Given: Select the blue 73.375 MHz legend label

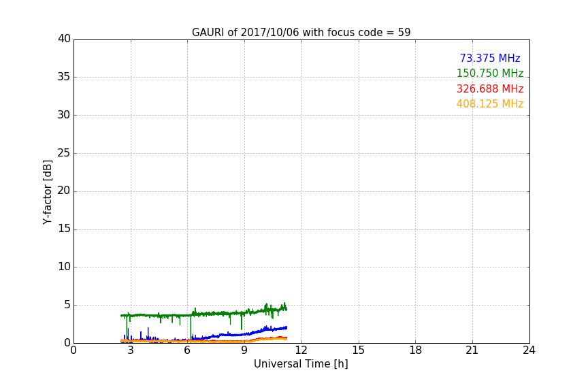Looking at the screenshot, I should 490,58.
